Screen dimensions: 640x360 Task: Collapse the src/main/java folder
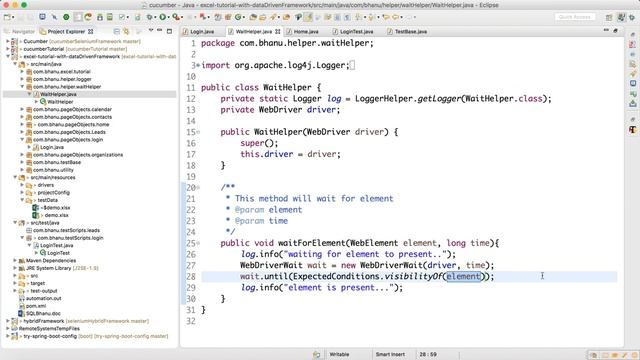click(x=15, y=64)
